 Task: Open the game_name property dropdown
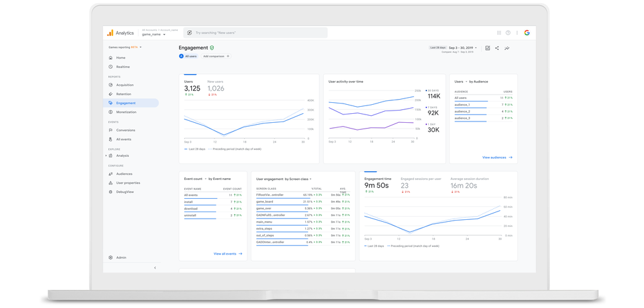tap(154, 35)
